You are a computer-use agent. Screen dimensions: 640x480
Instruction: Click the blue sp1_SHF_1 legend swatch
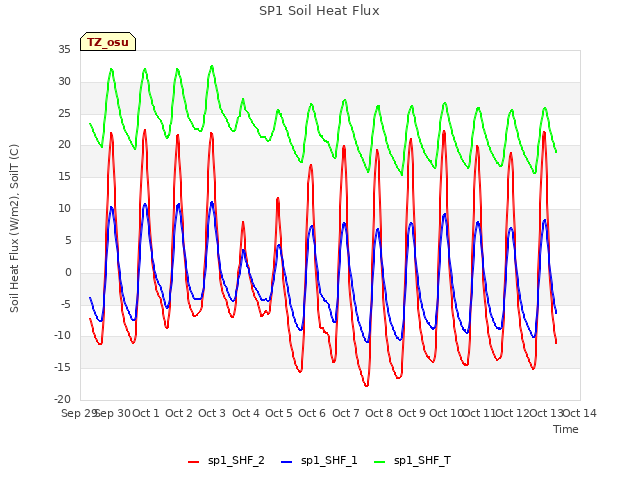pyautogui.click(x=287, y=462)
